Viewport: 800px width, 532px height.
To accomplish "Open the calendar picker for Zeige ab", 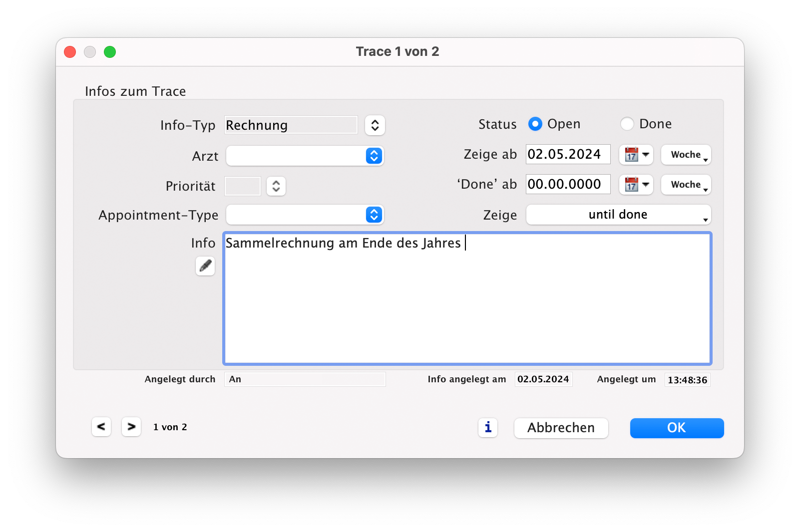I will point(636,155).
